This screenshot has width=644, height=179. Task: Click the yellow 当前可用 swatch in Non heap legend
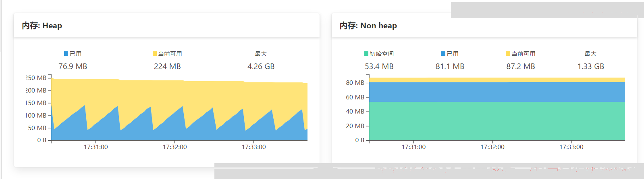pyautogui.click(x=508, y=53)
